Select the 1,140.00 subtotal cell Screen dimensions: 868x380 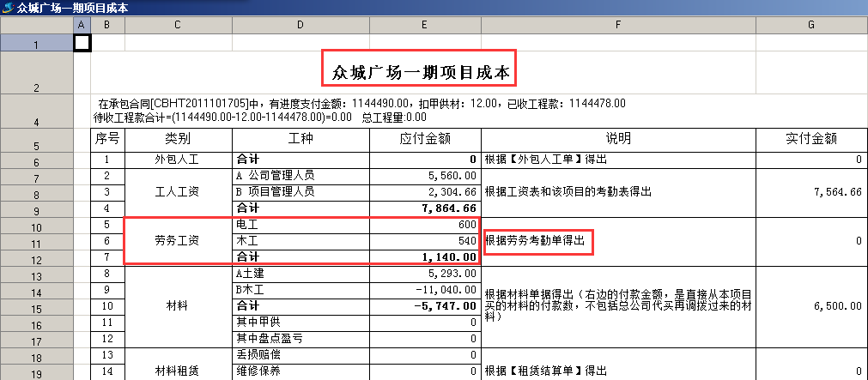click(x=425, y=257)
